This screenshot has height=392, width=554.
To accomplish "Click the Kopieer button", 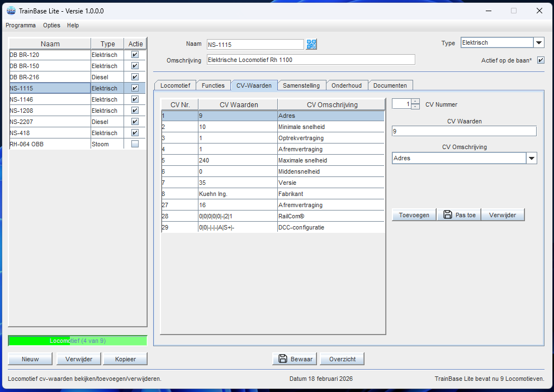I will click(126, 358).
